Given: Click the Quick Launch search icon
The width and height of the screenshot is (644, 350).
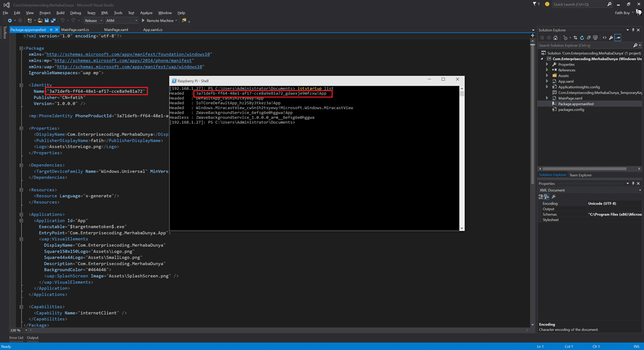Looking at the screenshot, I should click(x=609, y=4).
